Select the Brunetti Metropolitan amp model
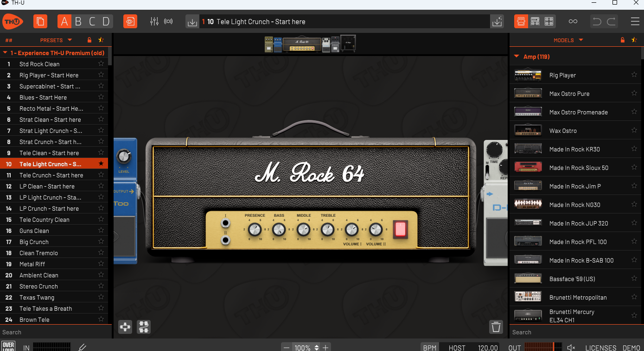644x351 pixels. [576, 297]
